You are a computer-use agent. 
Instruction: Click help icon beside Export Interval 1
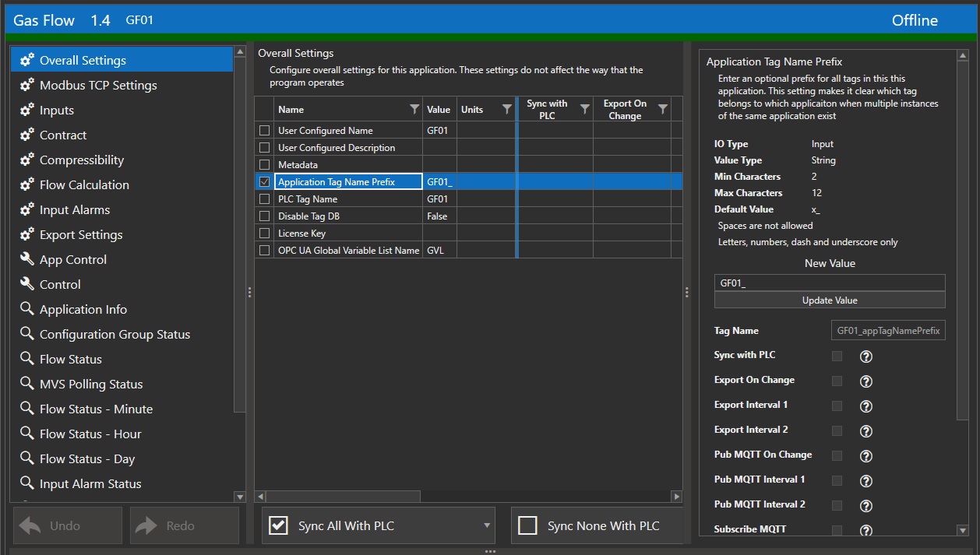click(865, 406)
